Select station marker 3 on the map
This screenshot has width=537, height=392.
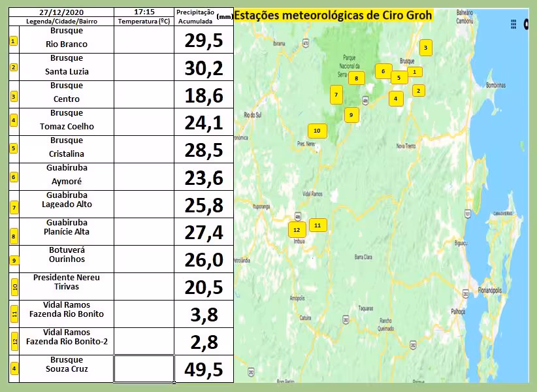425,47
